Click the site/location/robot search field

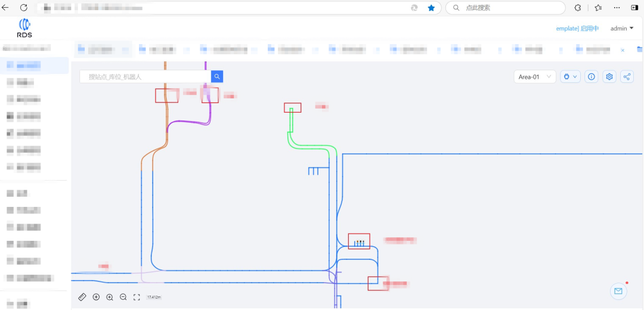click(145, 76)
